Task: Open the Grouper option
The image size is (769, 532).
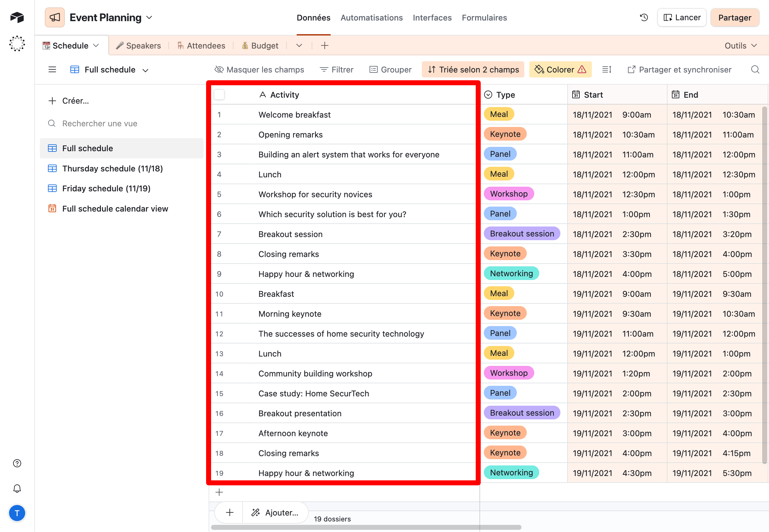Action: 390,70
